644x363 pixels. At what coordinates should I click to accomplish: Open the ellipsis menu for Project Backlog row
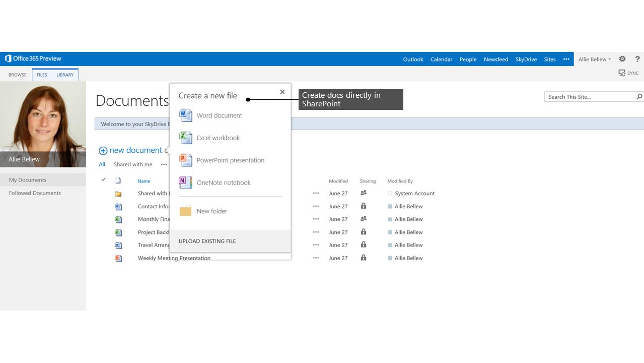click(x=316, y=232)
